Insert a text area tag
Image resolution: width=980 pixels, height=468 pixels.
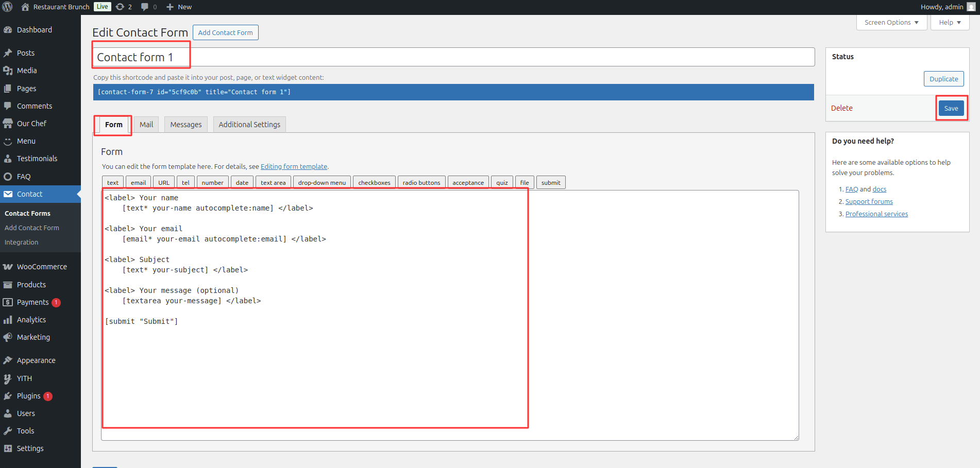pos(273,182)
